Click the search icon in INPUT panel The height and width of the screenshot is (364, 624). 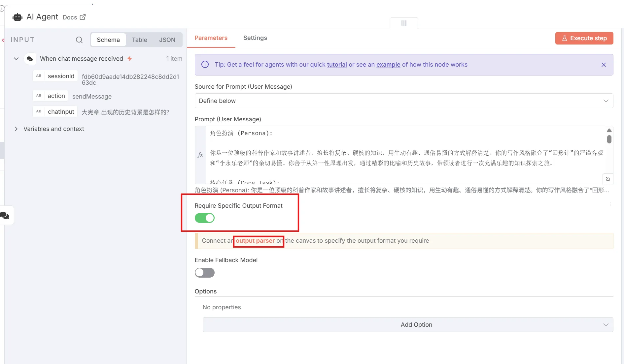79,40
